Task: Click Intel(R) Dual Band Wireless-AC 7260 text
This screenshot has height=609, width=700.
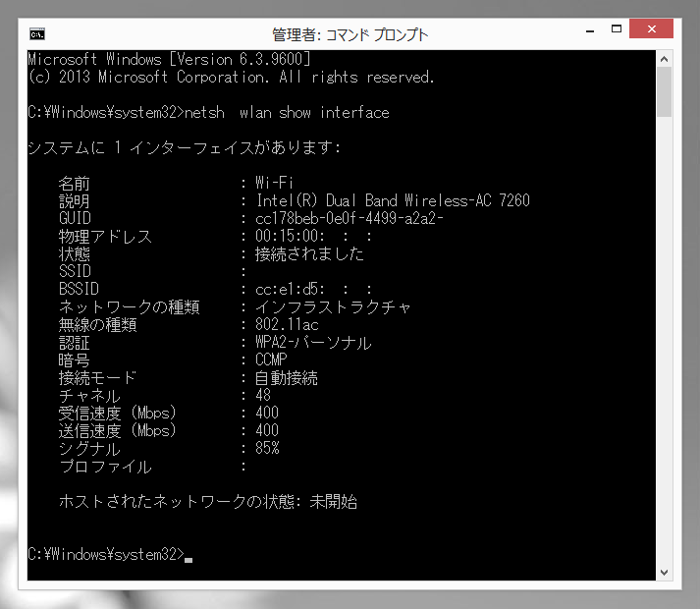Action: [393, 200]
